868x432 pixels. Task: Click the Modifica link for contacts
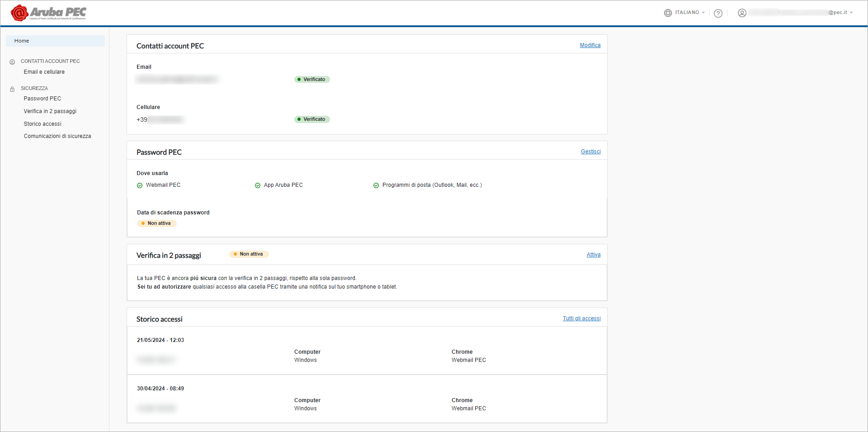click(590, 45)
